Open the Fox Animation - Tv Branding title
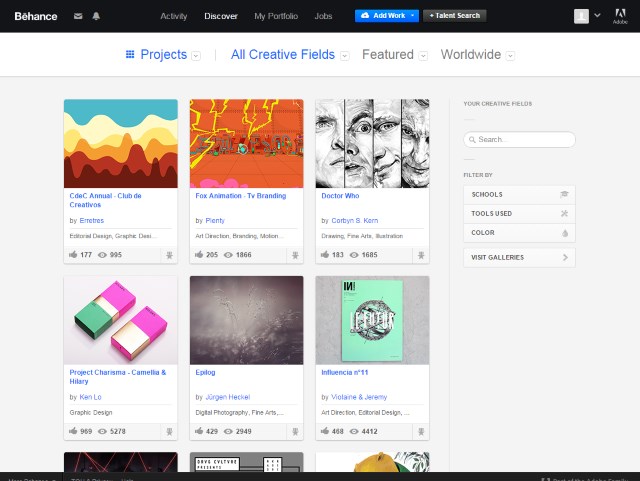Image resolution: width=640 pixels, height=481 pixels. click(241, 196)
